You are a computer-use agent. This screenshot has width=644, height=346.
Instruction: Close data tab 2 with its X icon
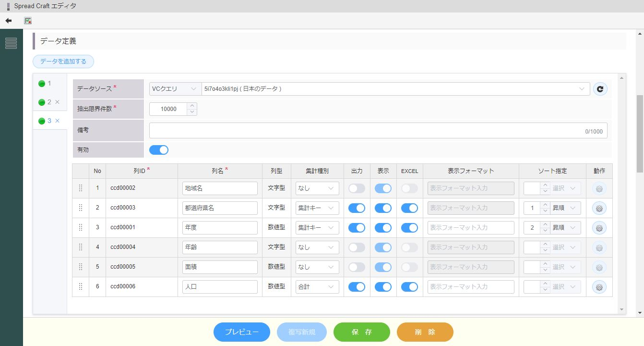pyautogui.click(x=57, y=102)
